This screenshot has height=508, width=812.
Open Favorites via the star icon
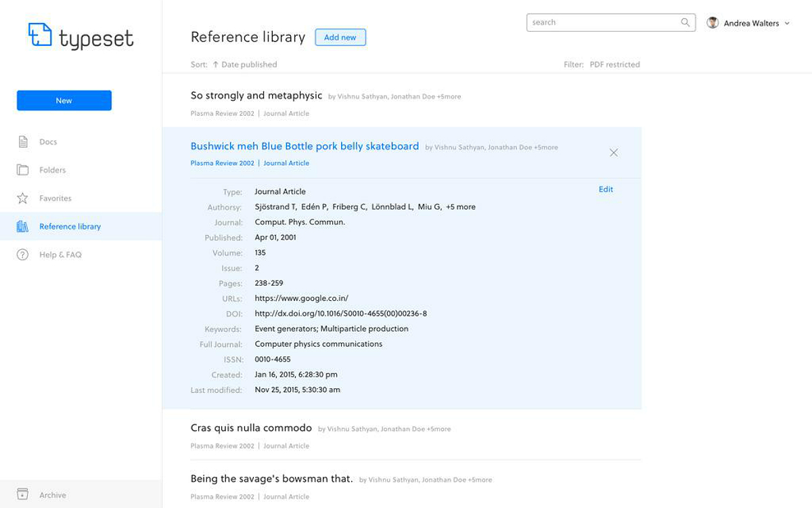22,198
